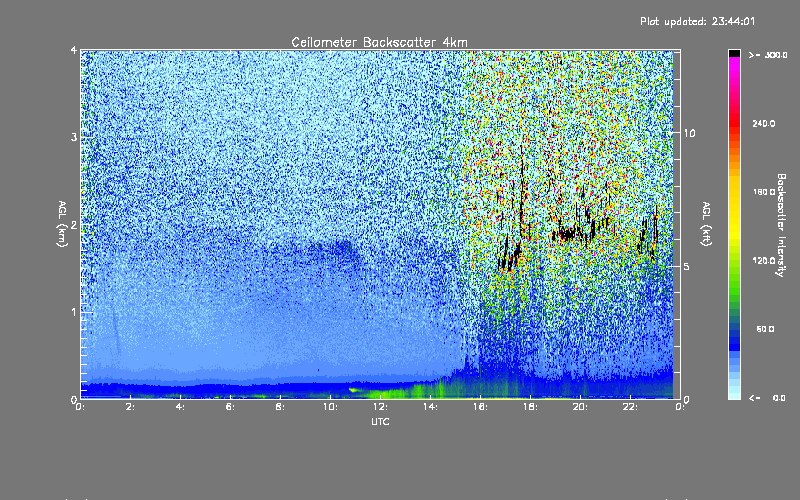Image resolution: width=800 pixels, height=500 pixels.
Task: Click the '16:' UTC tick label
Action: point(480,407)
